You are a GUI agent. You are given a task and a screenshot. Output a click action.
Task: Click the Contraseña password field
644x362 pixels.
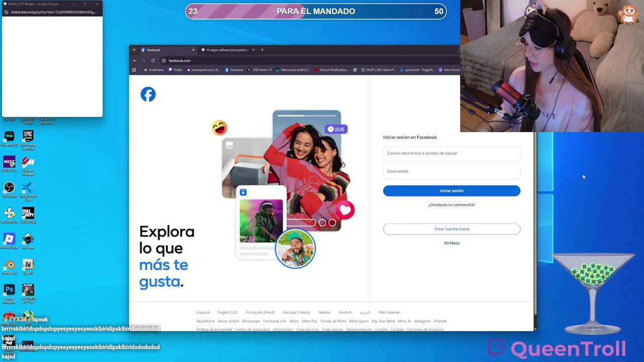451,171
